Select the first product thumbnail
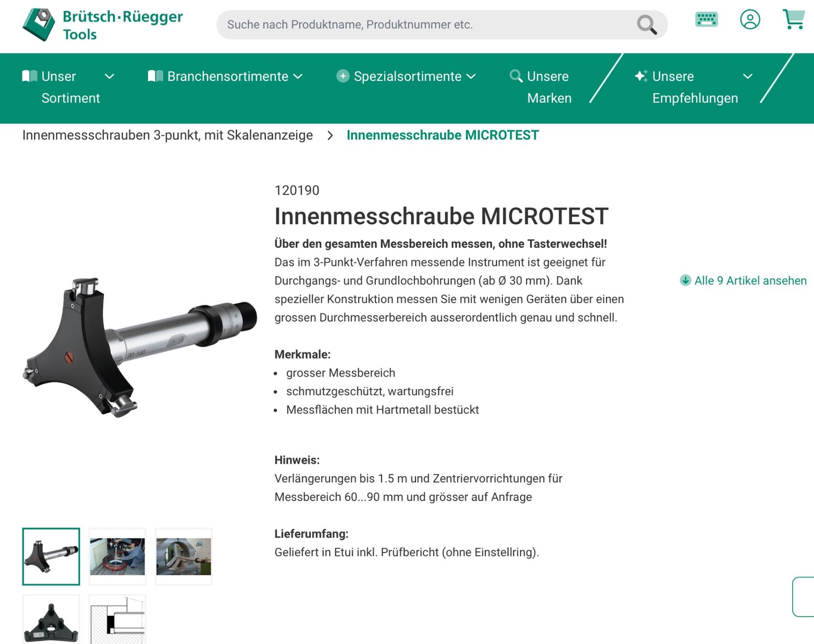Viewport: 814px width, 644px height. point(51,556)
